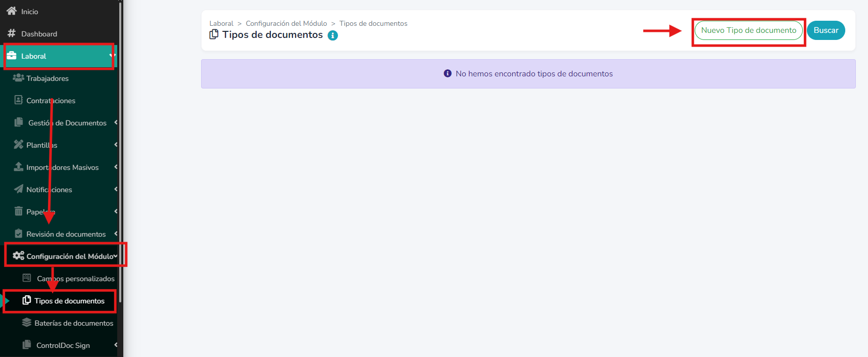Click the info icon in the empty results banner
This screenshot has width=868, height=357.
(x=448, y=73)
